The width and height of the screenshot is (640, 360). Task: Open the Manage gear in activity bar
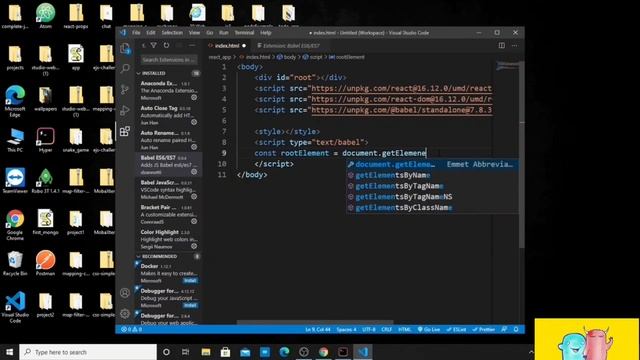point(125,313)
